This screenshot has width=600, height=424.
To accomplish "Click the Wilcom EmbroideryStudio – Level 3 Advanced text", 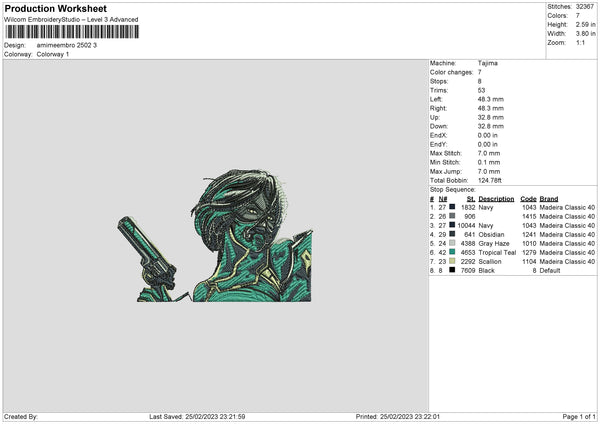I will point(71,20).
